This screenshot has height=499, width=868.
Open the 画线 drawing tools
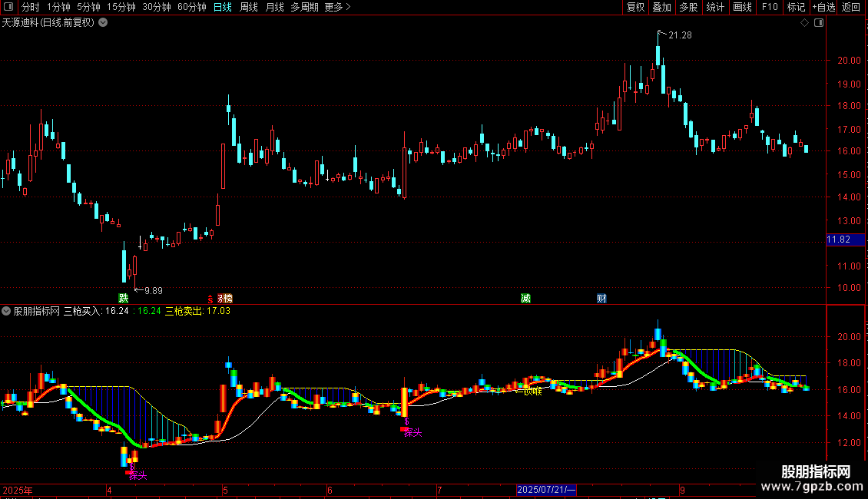tap(742, 7)
